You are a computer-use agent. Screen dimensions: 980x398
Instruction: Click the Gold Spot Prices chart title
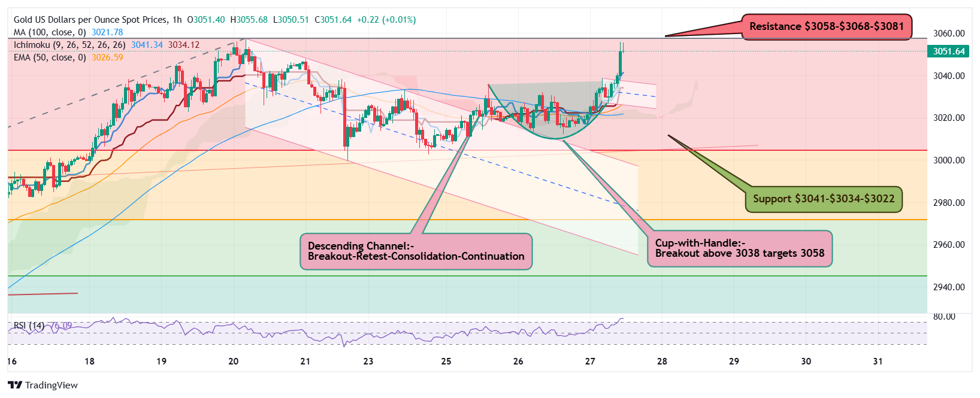pyautogui.click(x=90, y=20)
